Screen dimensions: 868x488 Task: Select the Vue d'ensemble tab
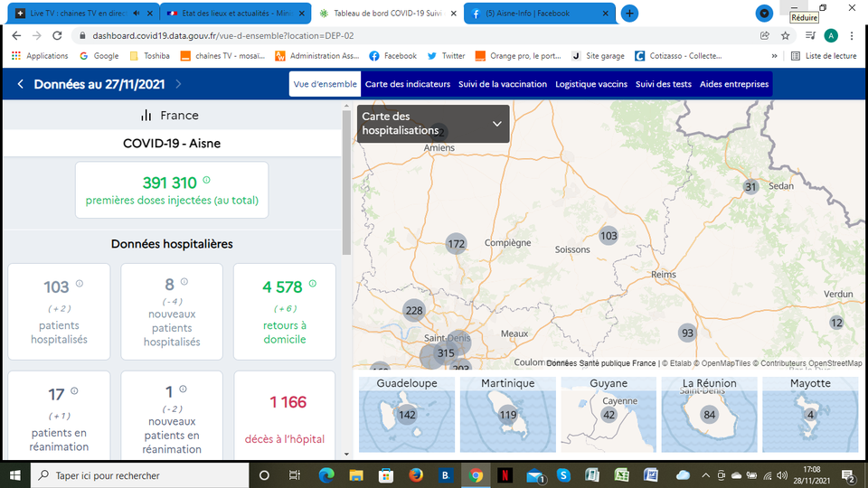click(325, 84)
